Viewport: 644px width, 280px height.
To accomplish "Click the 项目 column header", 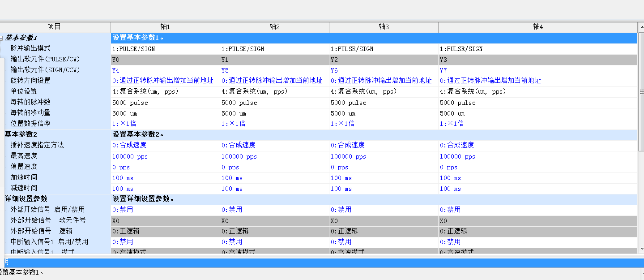I will (55, 27).
